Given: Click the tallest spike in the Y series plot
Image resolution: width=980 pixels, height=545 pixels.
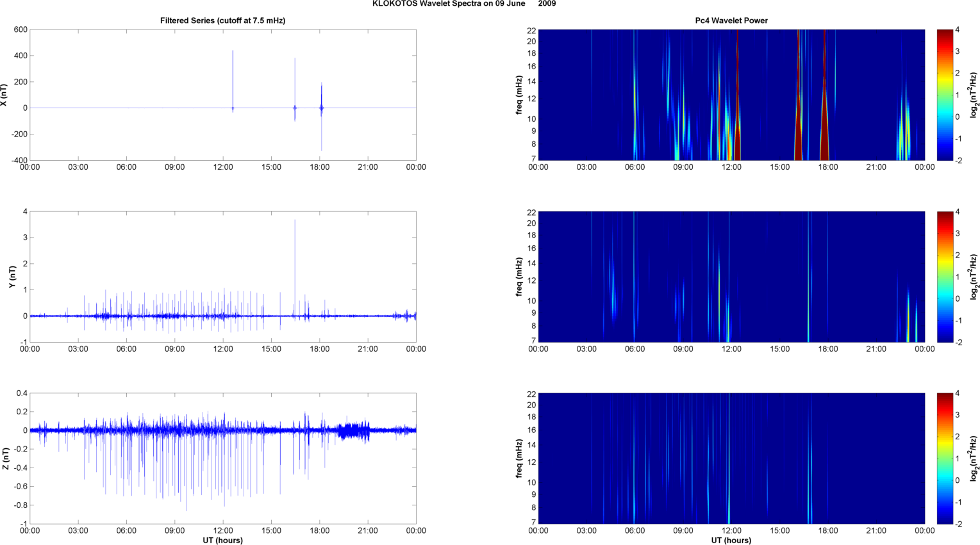Looking at the screenshot, I should pyautogui.click(x=295, y=256).
